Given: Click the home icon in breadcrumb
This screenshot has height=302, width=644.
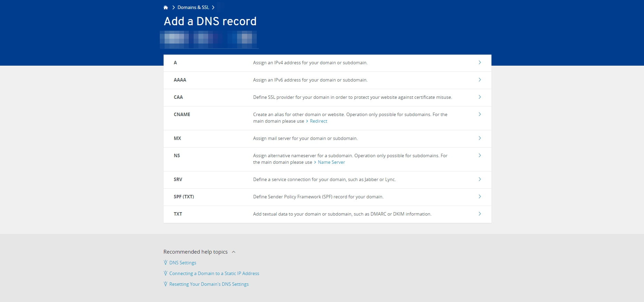Looking at the screenshot, I should pos(166,7).
